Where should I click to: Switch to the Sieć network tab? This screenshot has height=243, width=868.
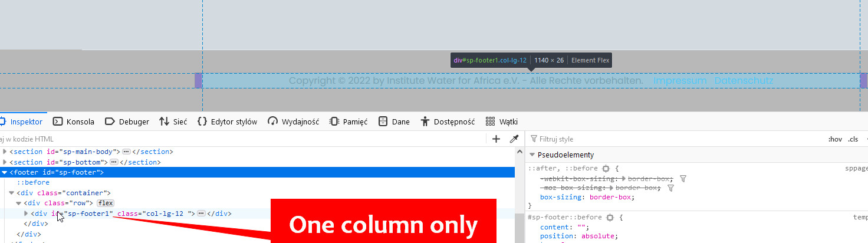(173, 121)
